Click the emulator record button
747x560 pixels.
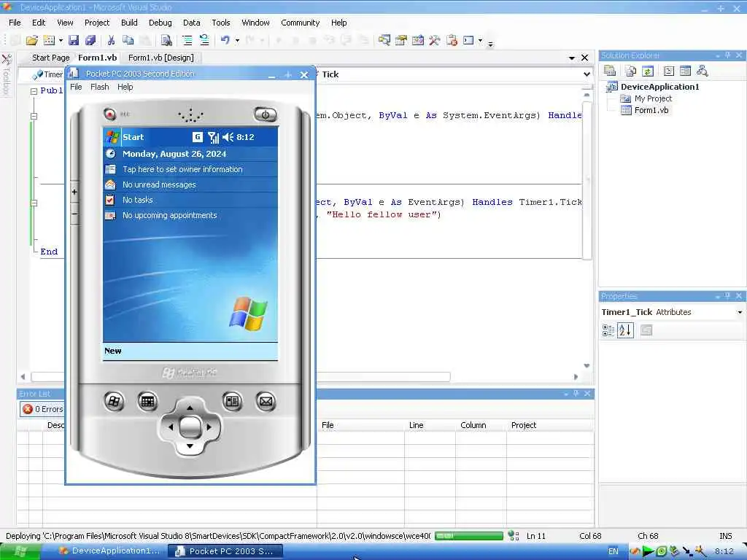coord(110,114)
